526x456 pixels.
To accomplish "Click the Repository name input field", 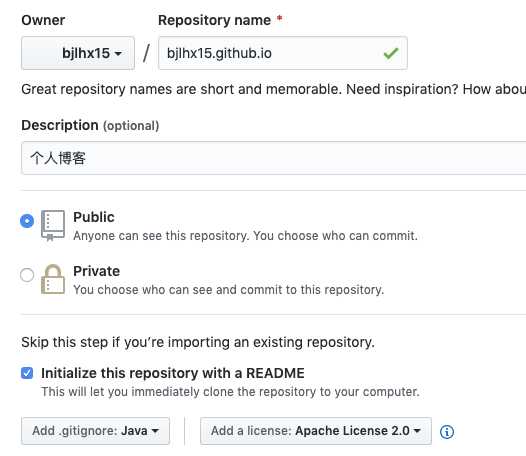I will (x=283, y=53).
